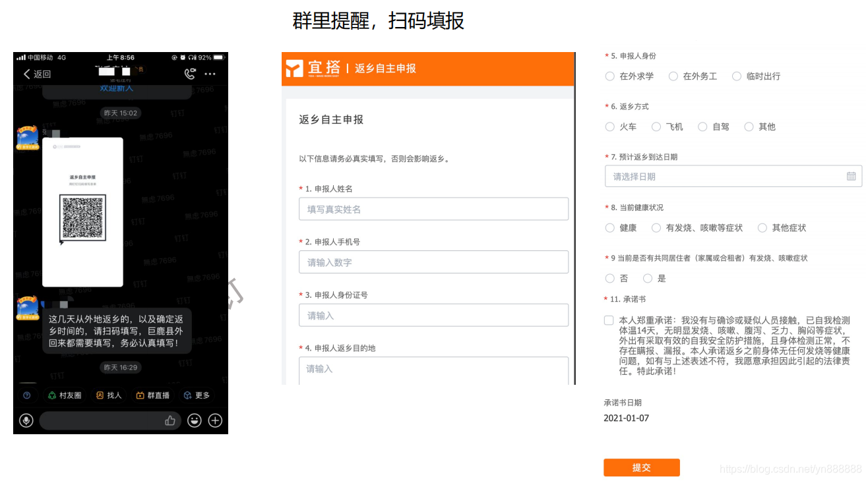Open the QR code image message
The image size is (868, 481).
[82, 212]
